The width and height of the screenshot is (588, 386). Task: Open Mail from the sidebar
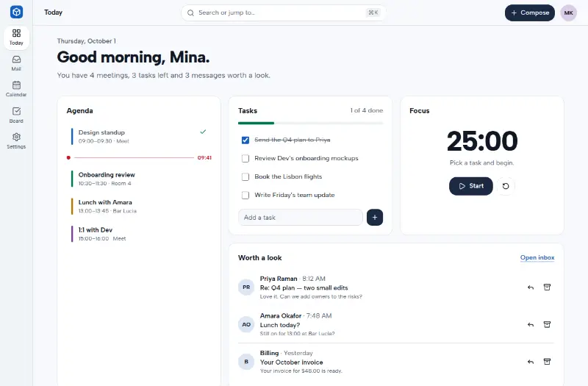click(x=16, y=63)
